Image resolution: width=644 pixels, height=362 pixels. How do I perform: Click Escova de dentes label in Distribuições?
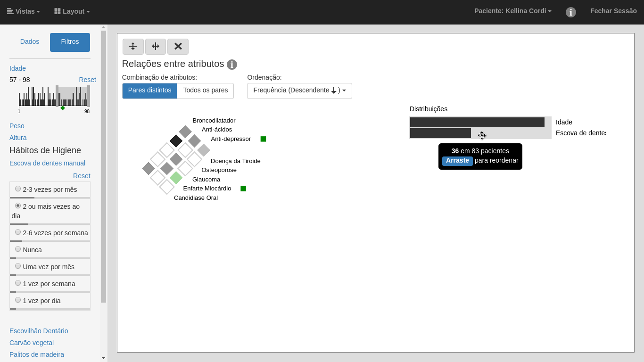581,133
